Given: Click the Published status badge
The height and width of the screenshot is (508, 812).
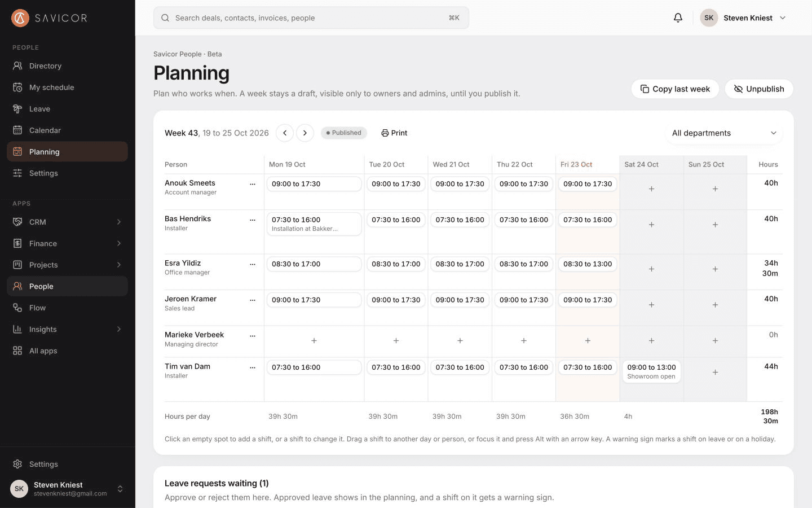Looking at the screenshot, I should [x=344, y=133].
